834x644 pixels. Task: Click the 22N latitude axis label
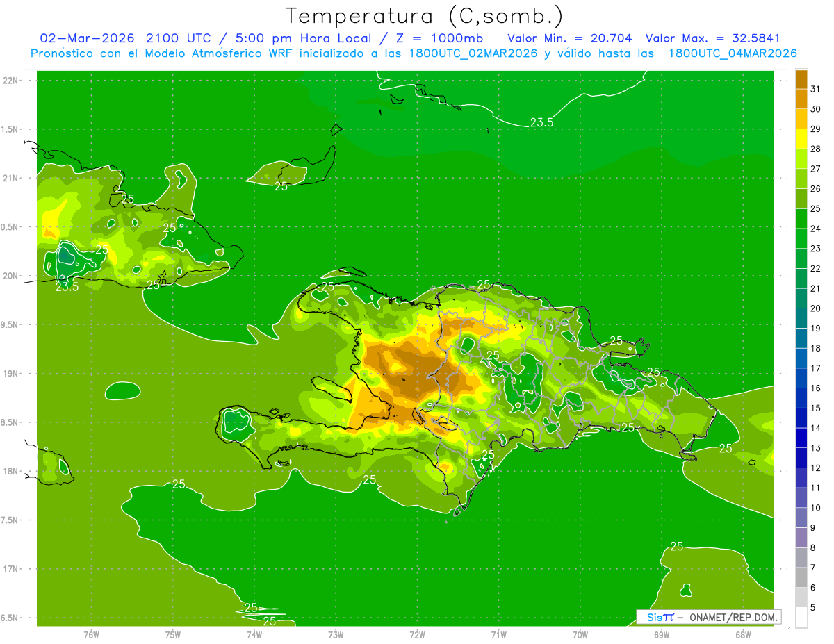pyautogui.click(x=11, y=81)
